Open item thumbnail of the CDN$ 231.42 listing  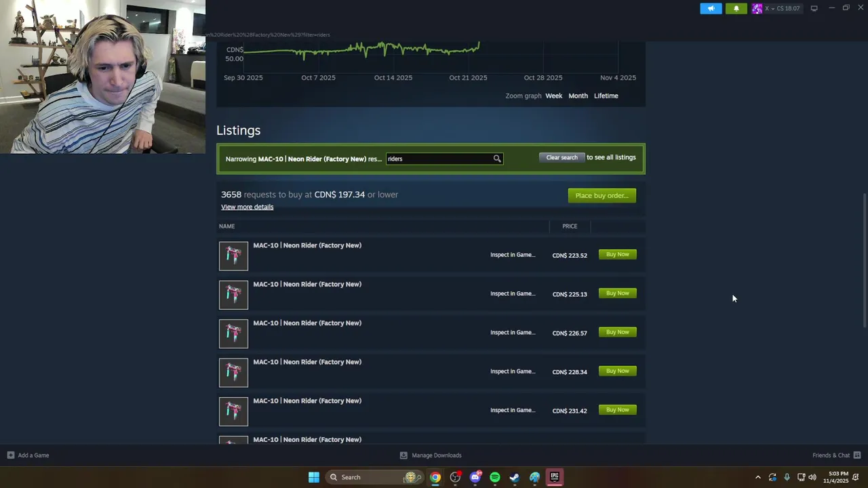click(x=233, y=411)
